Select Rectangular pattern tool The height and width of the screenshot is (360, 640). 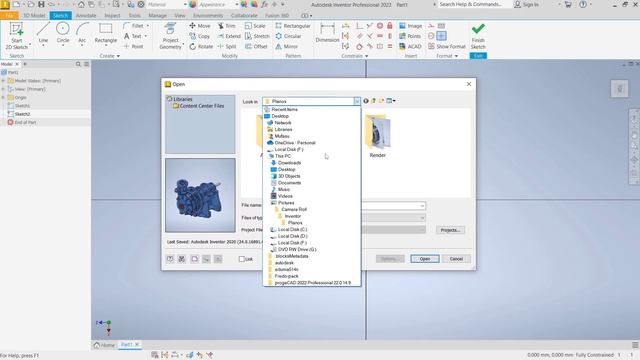coord(293,26)
